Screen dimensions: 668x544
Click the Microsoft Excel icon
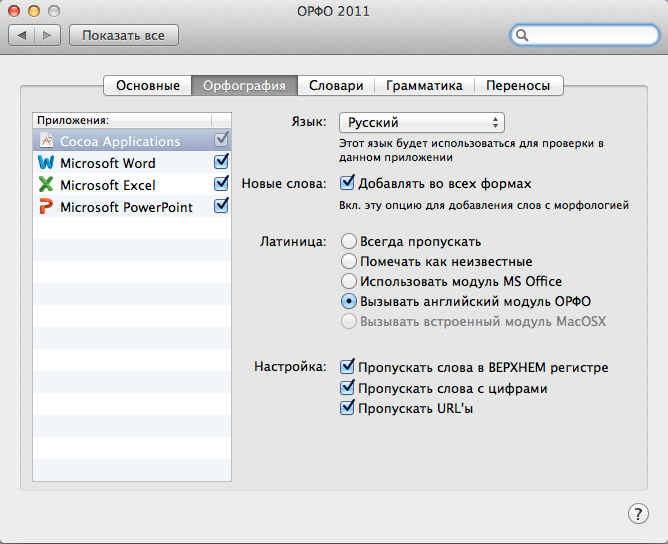click(x=46, y=184)
